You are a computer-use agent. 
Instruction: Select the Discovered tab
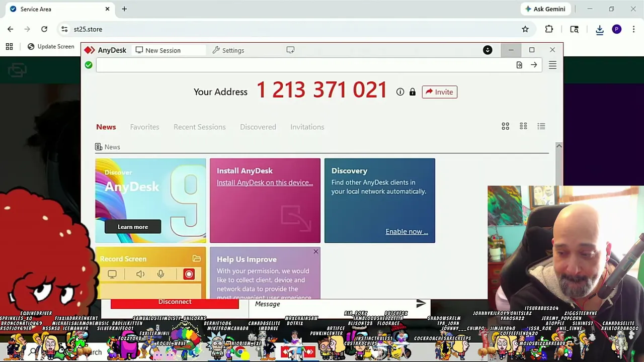click(258, 127)
